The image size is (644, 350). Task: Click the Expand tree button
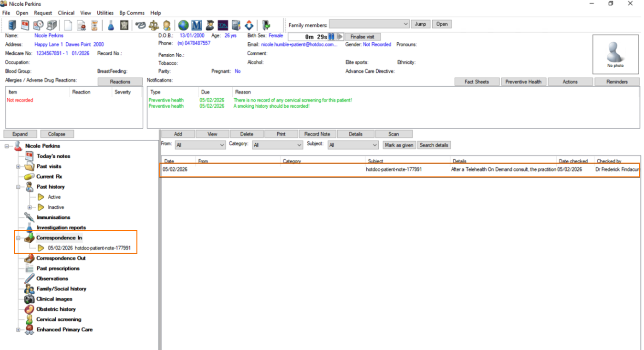point(20,134)
